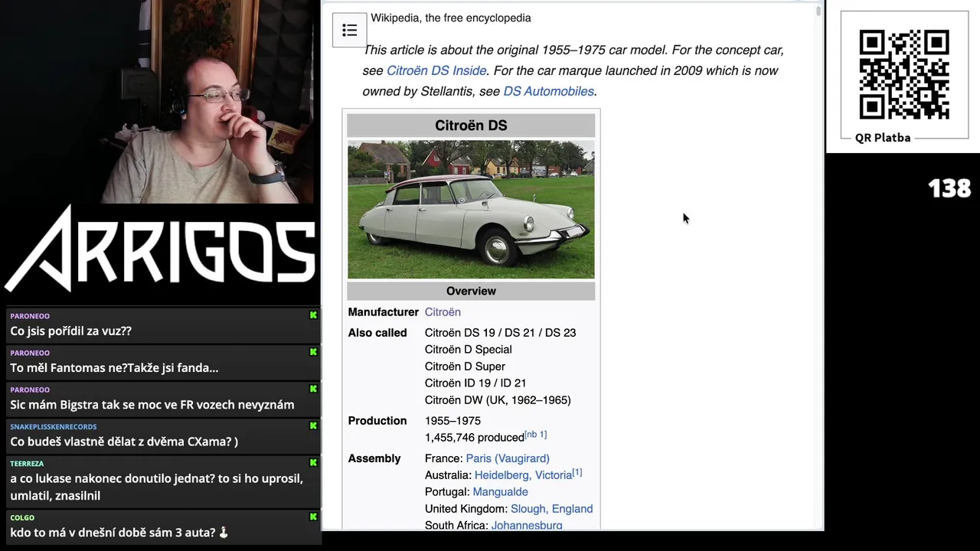Viewport: 980px width, 551px height.
Task: Click the ARRIGOS logo
Action: [x=160, y=249]
